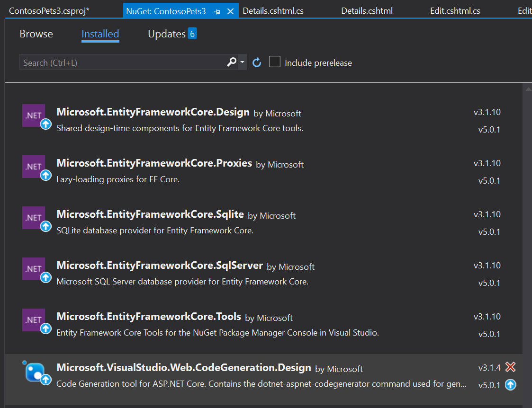Click v3.1.10 installed version of EntityFrameworkCore.Tools
The height and width of the screenshot is (408, 532).
pos(487,317)
